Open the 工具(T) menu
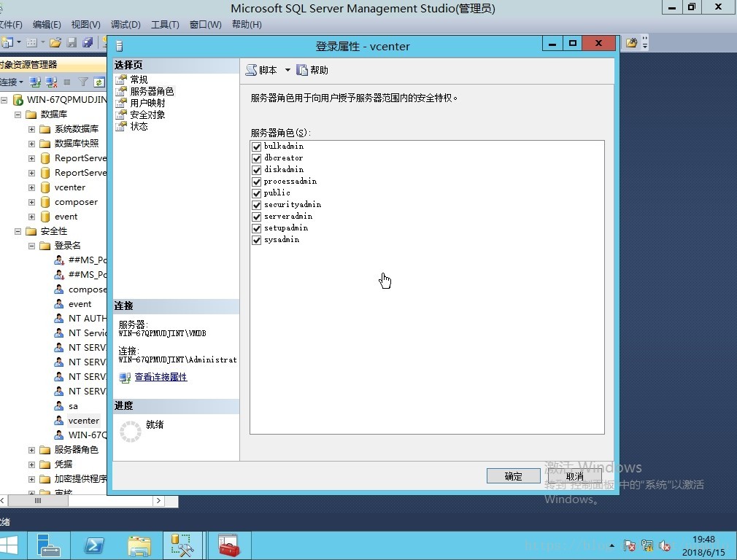Image resolution: width=737 pixels, height=560 pixels. (x=165, y=25)
